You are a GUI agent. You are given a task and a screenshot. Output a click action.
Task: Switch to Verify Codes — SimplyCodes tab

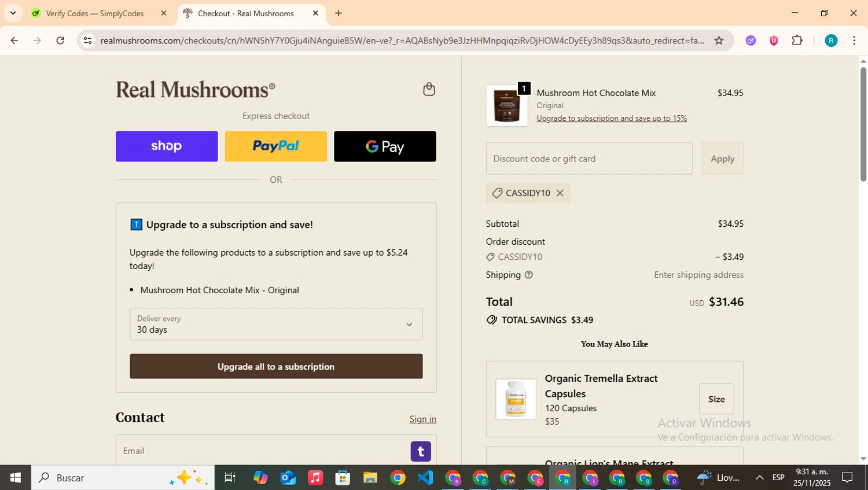tap(94, 13)
